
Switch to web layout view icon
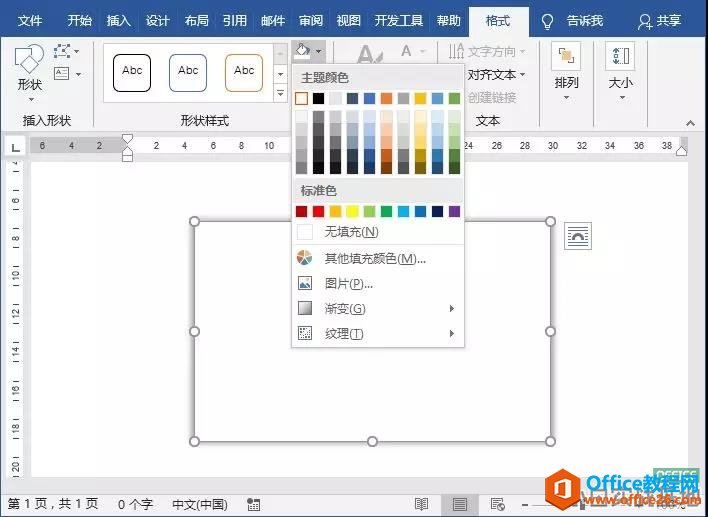tap(498, 504)
